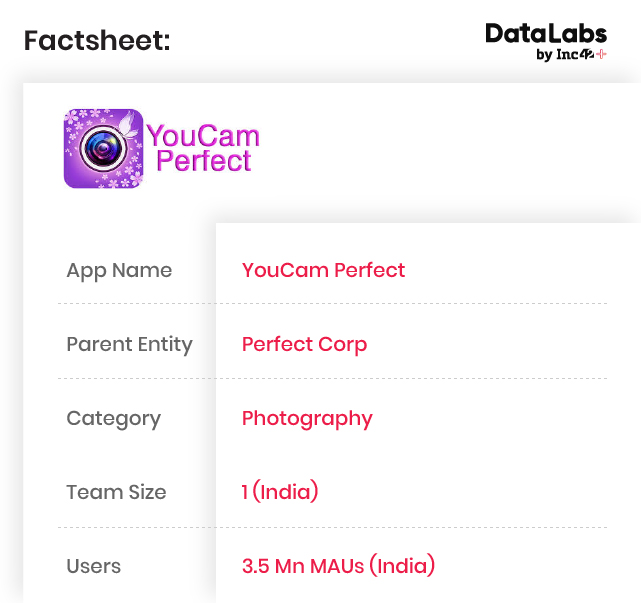Screen dimensions: 641x603
Task: Click the dashed divider below the Team Size row
Action: [x=332, y=527]
